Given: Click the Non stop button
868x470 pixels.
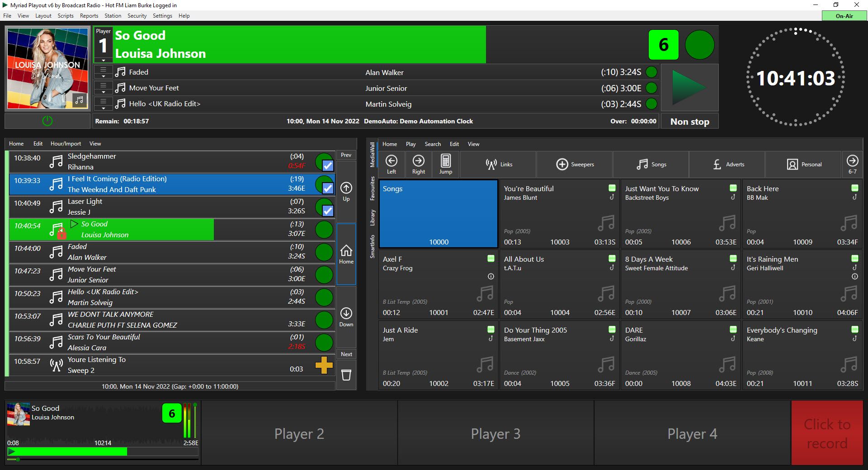Looking at the screenshot, I should coord(689,121).
